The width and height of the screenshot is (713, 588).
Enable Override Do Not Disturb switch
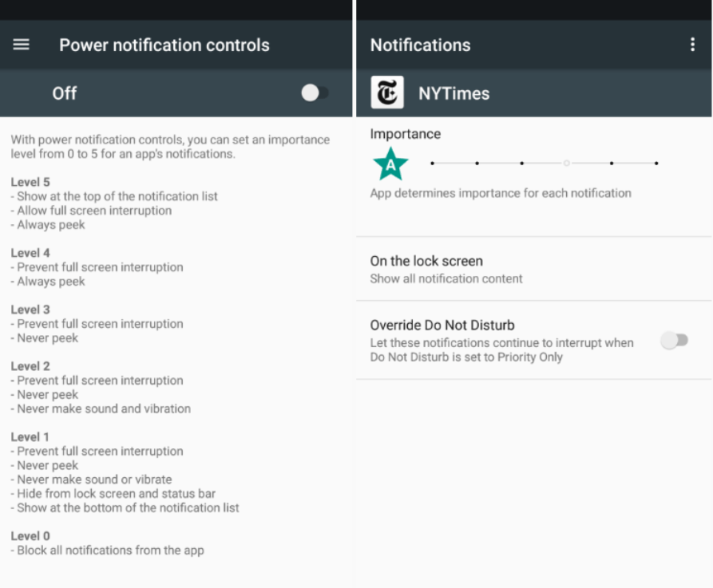(674, 341)
